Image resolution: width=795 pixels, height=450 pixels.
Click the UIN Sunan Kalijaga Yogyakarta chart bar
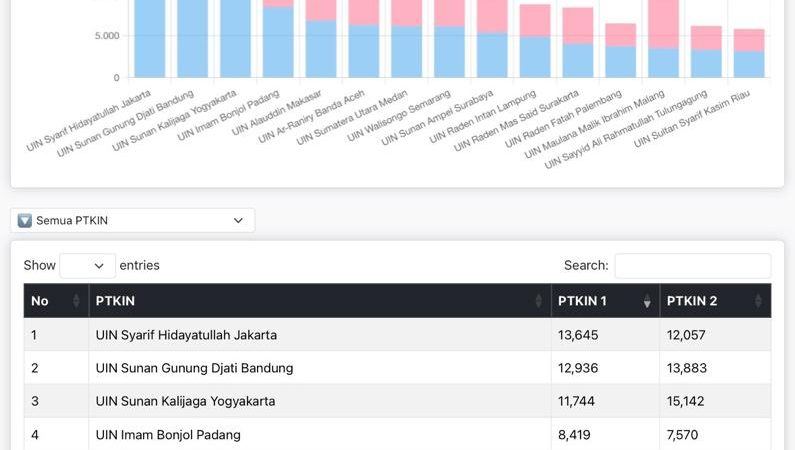[235, 39]
